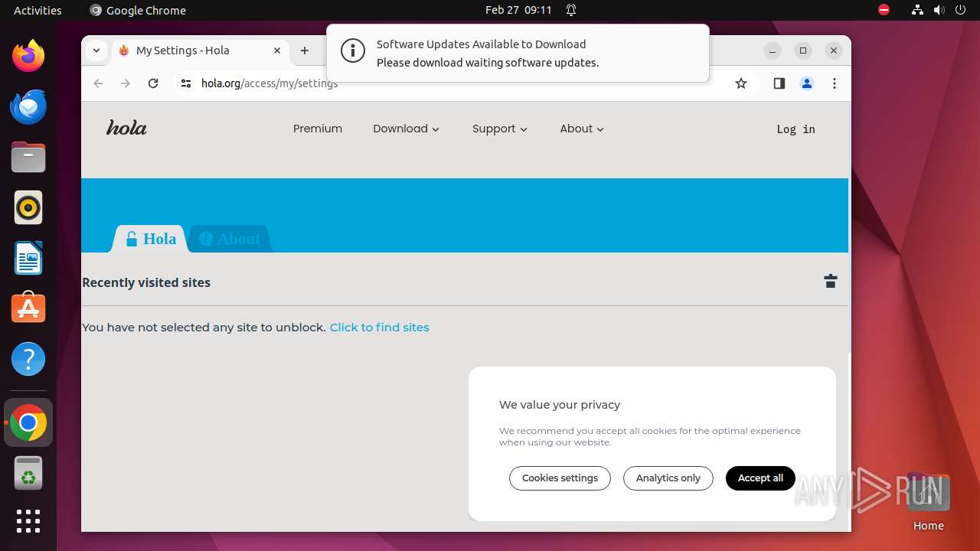The image size is (980, 551).
Task: Close the Chrome window
Action: (x=834, y=51)
